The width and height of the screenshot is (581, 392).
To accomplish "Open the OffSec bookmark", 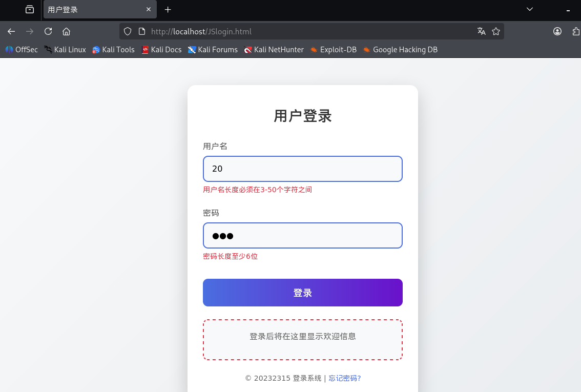I will (22, 50).
